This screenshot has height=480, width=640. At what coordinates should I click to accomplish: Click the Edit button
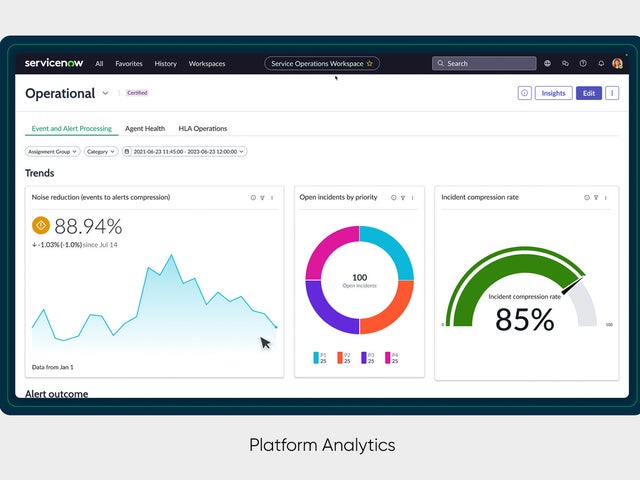(x=589, y=93)
